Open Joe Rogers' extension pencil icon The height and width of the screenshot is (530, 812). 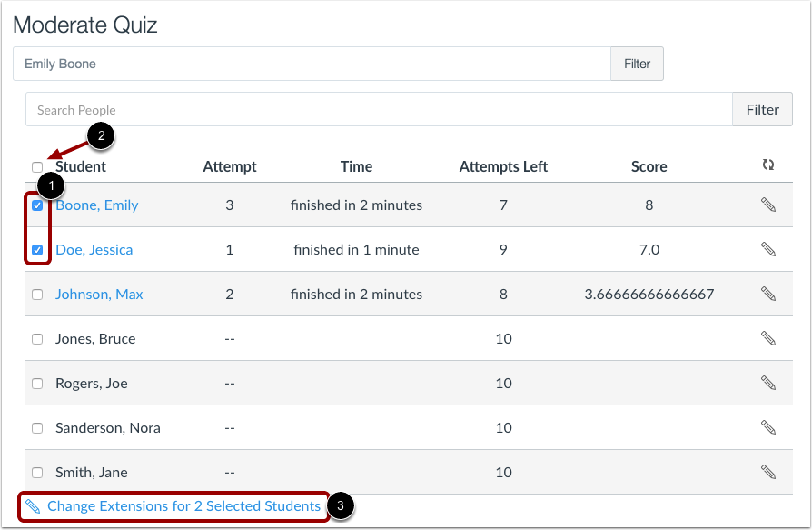[768, 383]
